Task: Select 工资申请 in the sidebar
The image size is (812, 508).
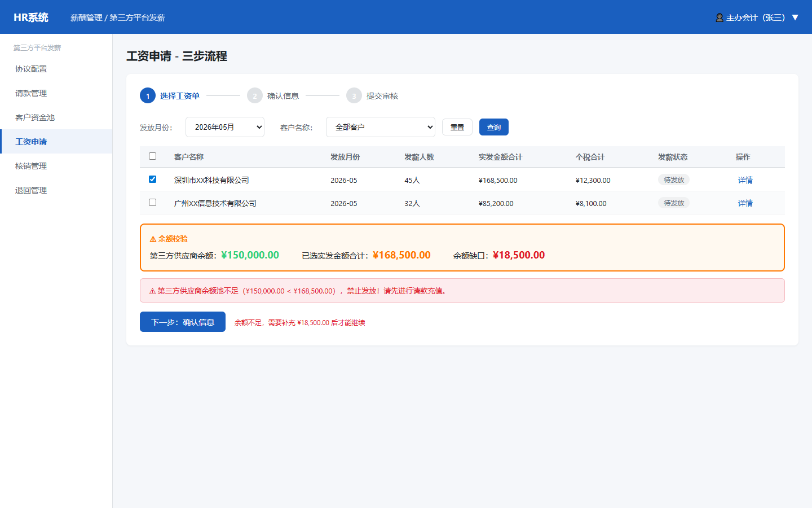Action: [56, 142]
